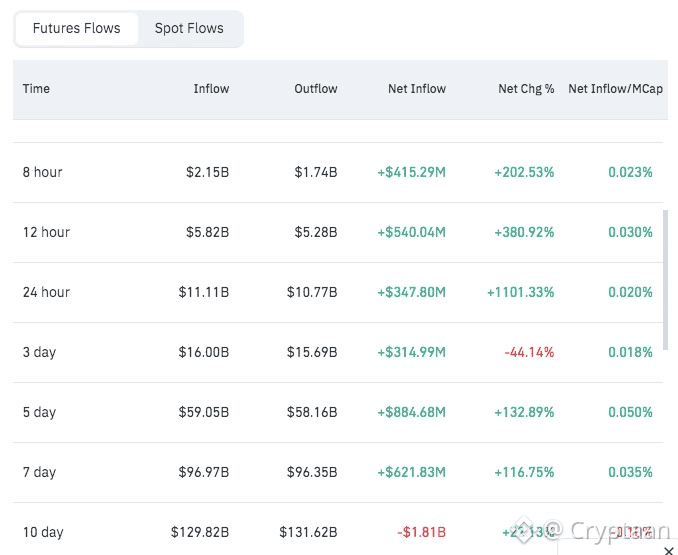Image resolution: width=678 pixels, height=555 pixels.
Task: Switch to the Spot Flows tab
Action: (x=189, y=28)
